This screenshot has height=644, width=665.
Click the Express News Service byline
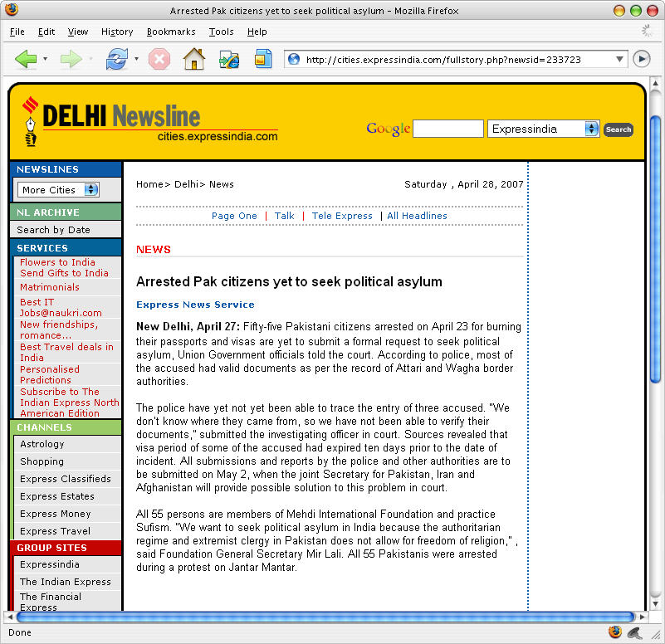click(x=195, y=305)
